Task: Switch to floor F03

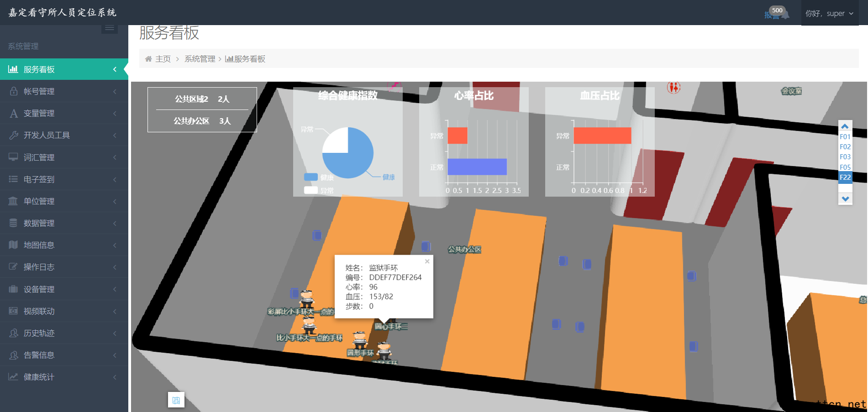Action: tap(845, 157)
